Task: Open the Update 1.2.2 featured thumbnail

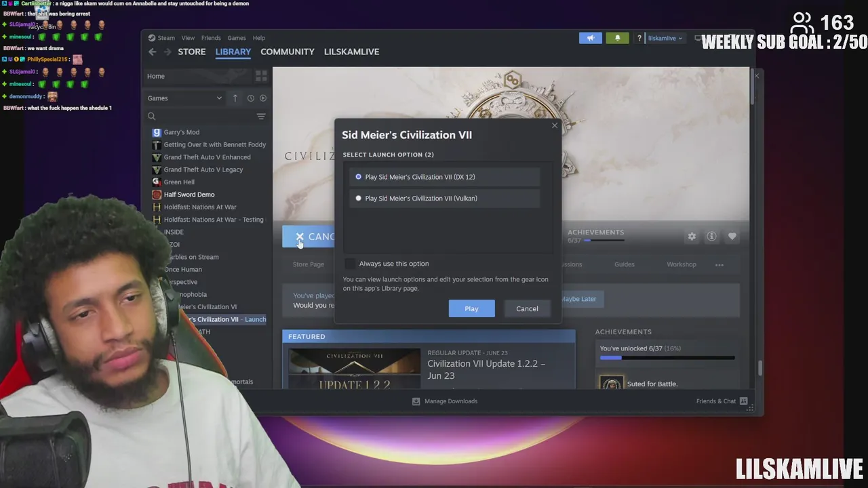Action: pyautogui.click(x=354, y=369)
